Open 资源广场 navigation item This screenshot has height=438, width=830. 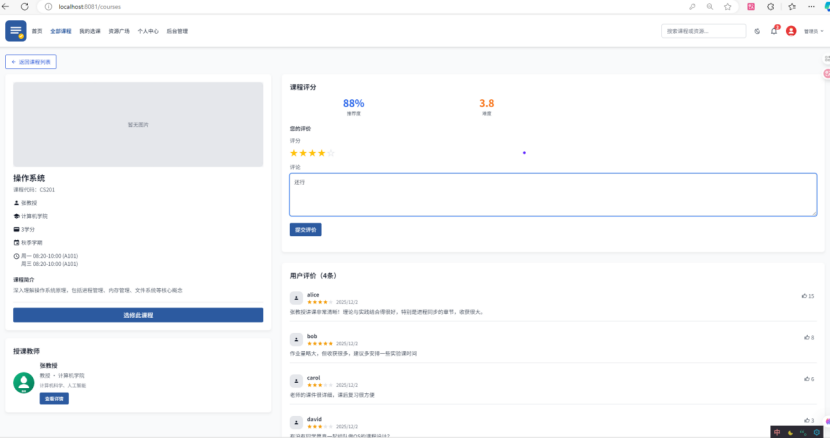[119, 31]
